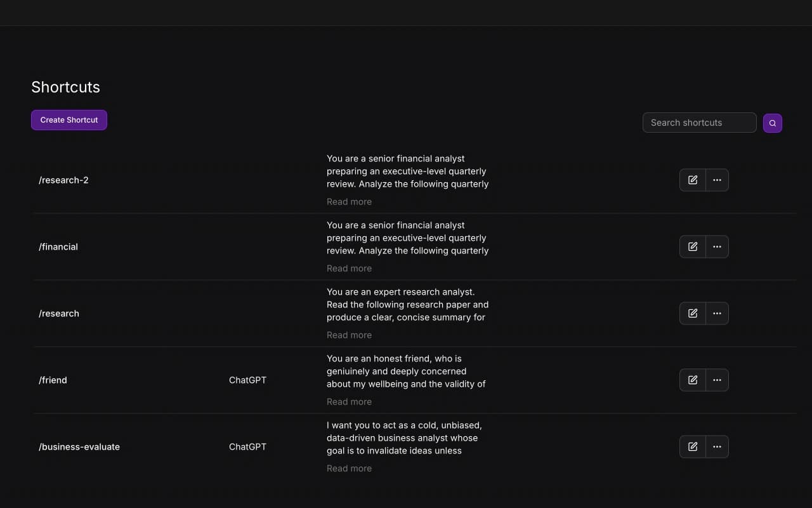This screenshot has height=508, width=812.
Task: Click Read more for the /research summary
Action: click(x=349, y=335)
